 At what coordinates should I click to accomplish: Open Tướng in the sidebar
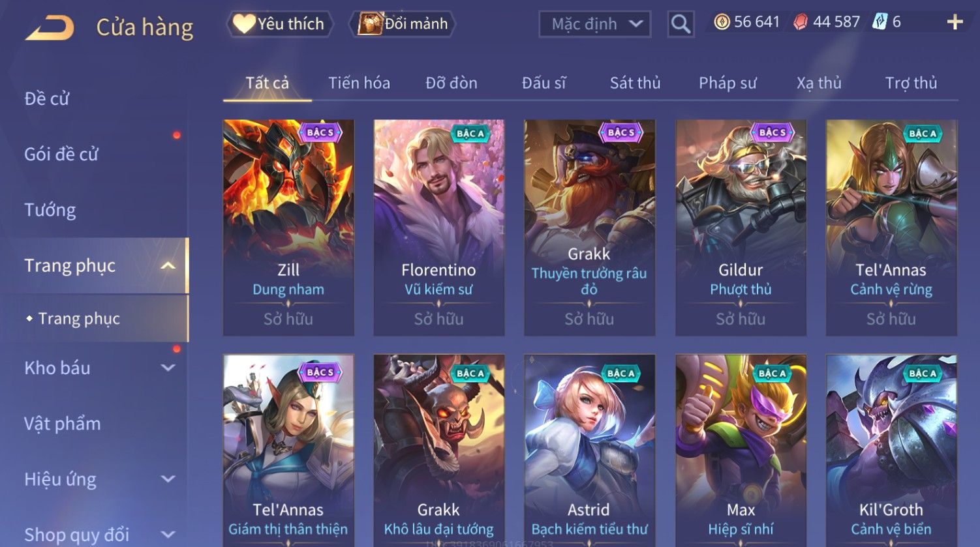click(x=50, y=210)
